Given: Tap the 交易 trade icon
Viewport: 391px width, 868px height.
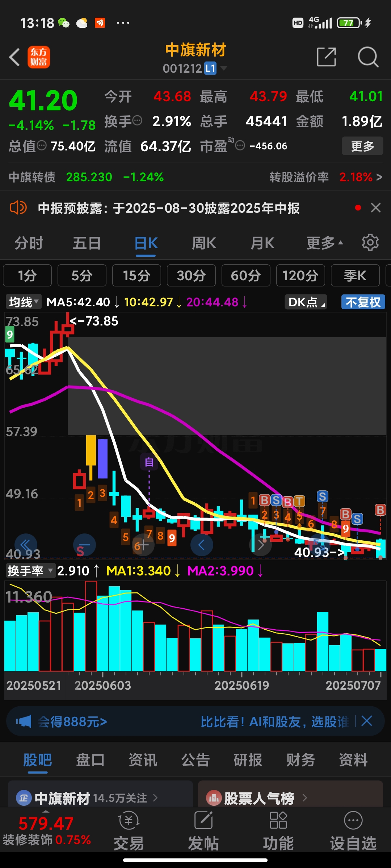Looking at the screenshot, I should click(129, 831).
